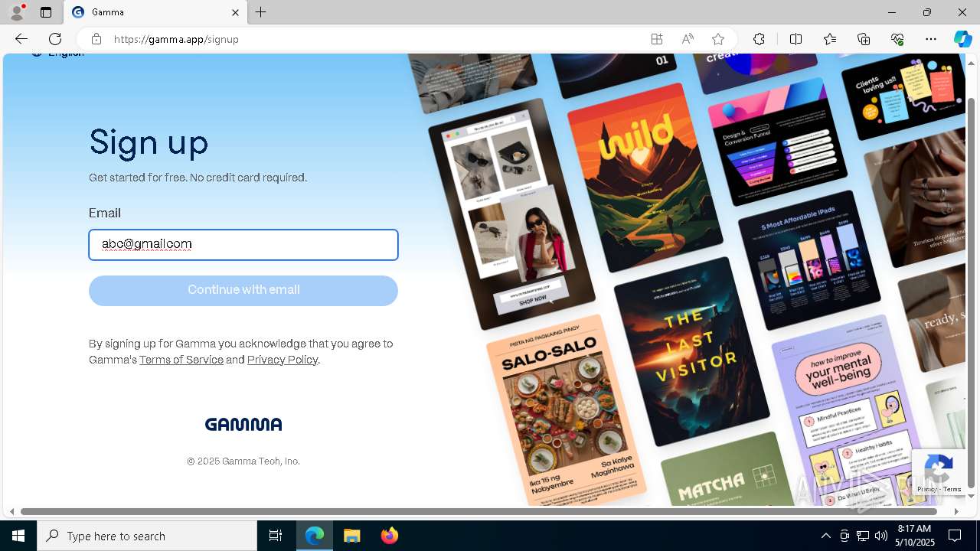The image size is (980, 551).
Task: Click the horizontal scrollbar thumb
Action: pos(479,511)
